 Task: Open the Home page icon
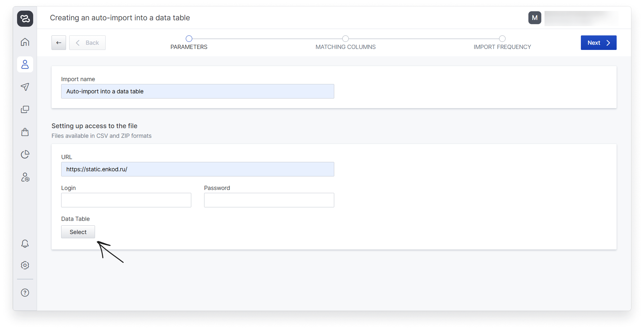(25, 42)
